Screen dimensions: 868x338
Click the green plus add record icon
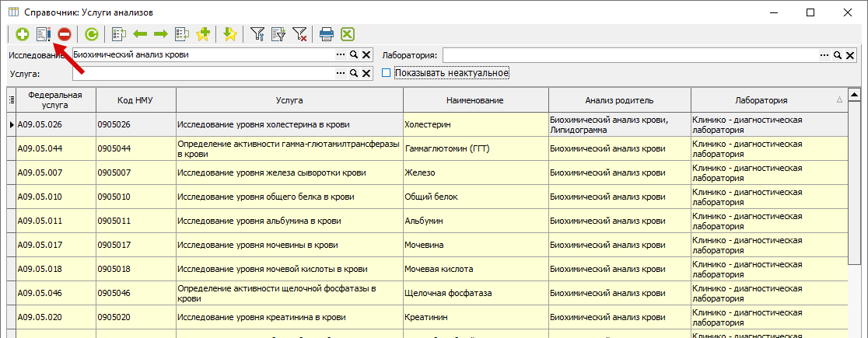click(x=22, y=34)
